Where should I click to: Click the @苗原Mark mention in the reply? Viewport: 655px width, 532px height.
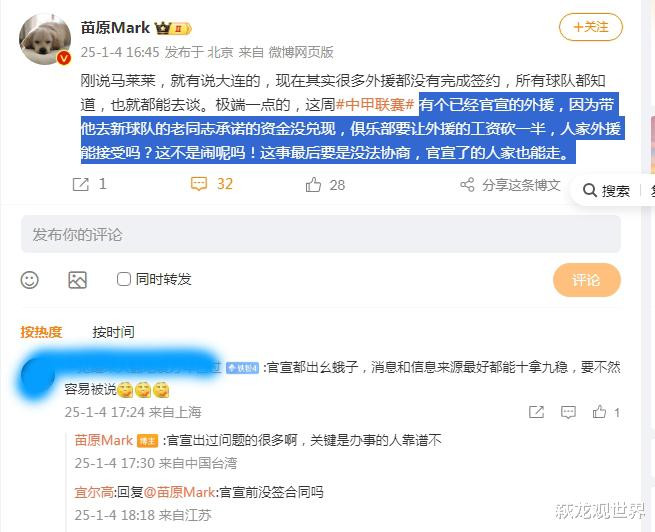coord(179,492)
